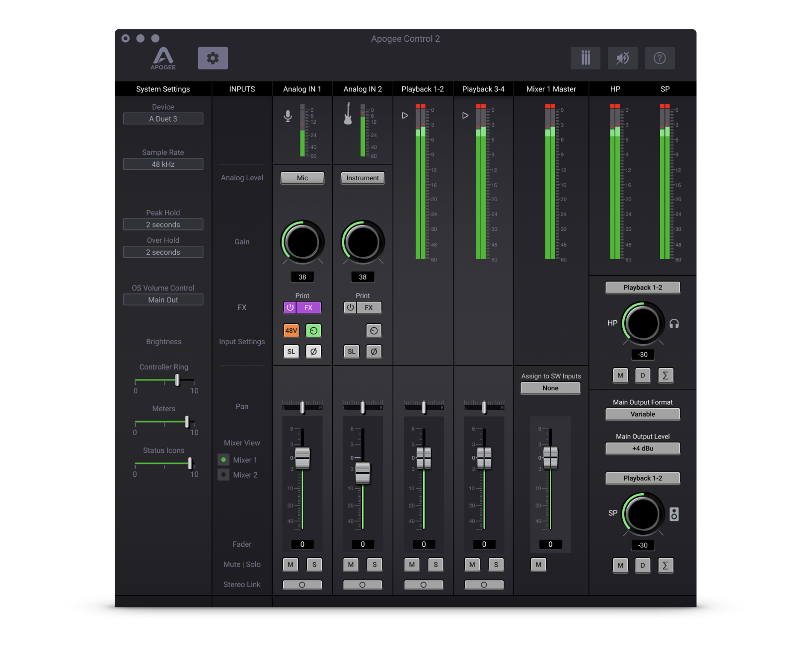The width and height of the screenshot is (812, 663).
Task: Open the Sample Rate 48 kHz dropdown
Action: 163,164
